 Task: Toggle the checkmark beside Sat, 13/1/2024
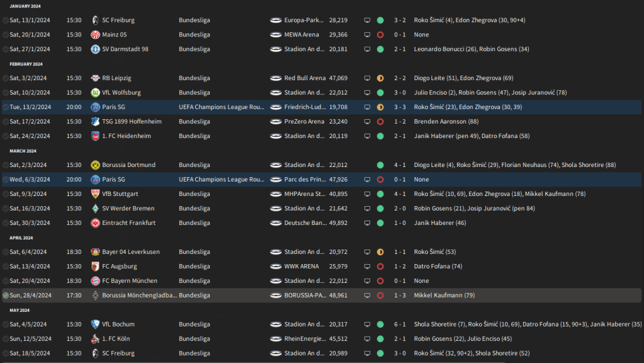pos(6,20)
